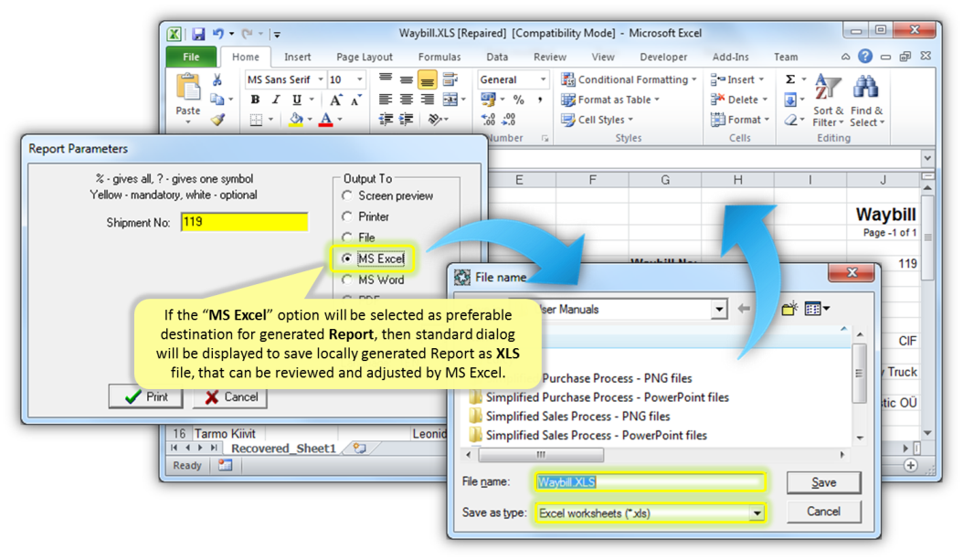Switch to the Insert ribbon tab
The height and width of the screenshot is (560, 963).
pos(297,57)
